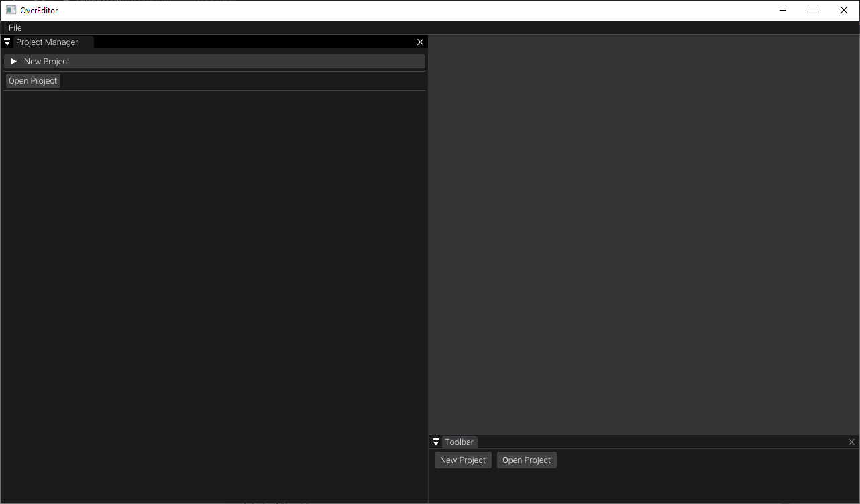Click the OverEditor app icon in title bar
Screen dimensions: 860x504
tap(11, 10)
